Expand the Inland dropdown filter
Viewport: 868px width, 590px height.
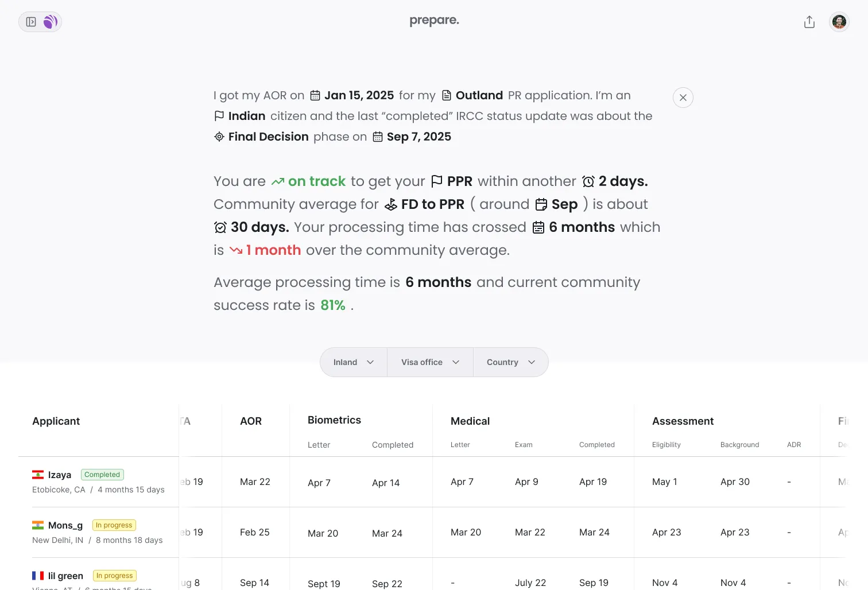(x=354, y=362)
